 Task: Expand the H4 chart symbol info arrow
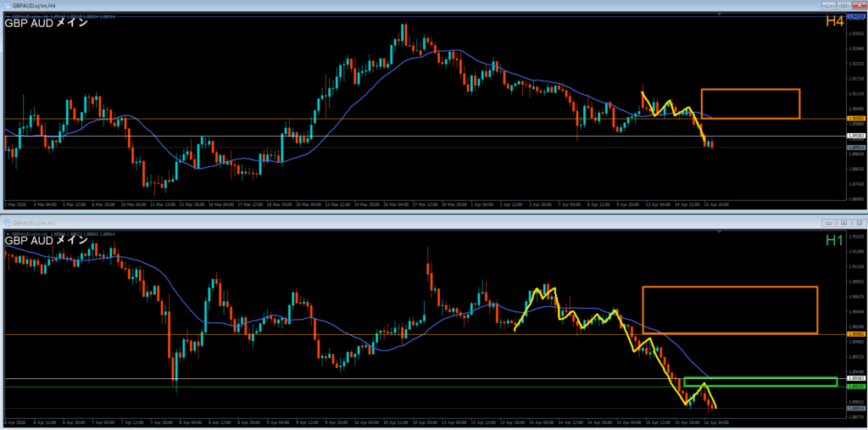click(8, 15)
